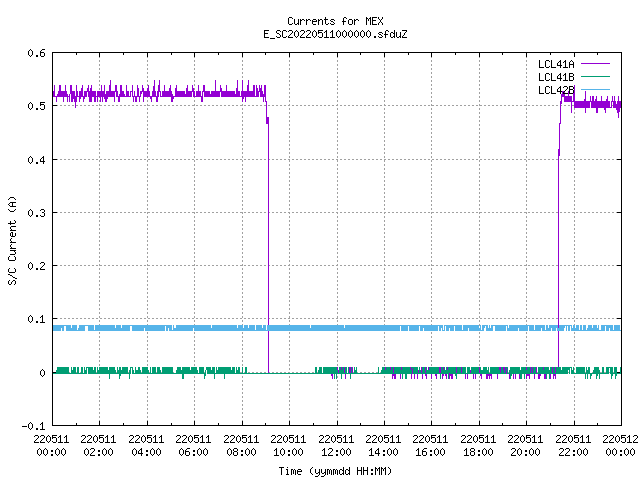Click the purple LCL41A rising edge before 22:00
The height and width of the screenshot is (480, 640).
(x=559, y=245)
